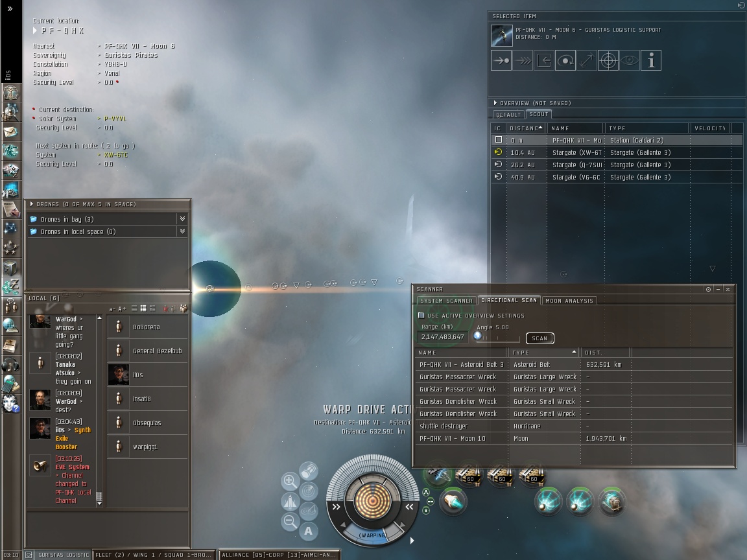
Task: Open the Help icon with question mark
Action: coord(10,403)
